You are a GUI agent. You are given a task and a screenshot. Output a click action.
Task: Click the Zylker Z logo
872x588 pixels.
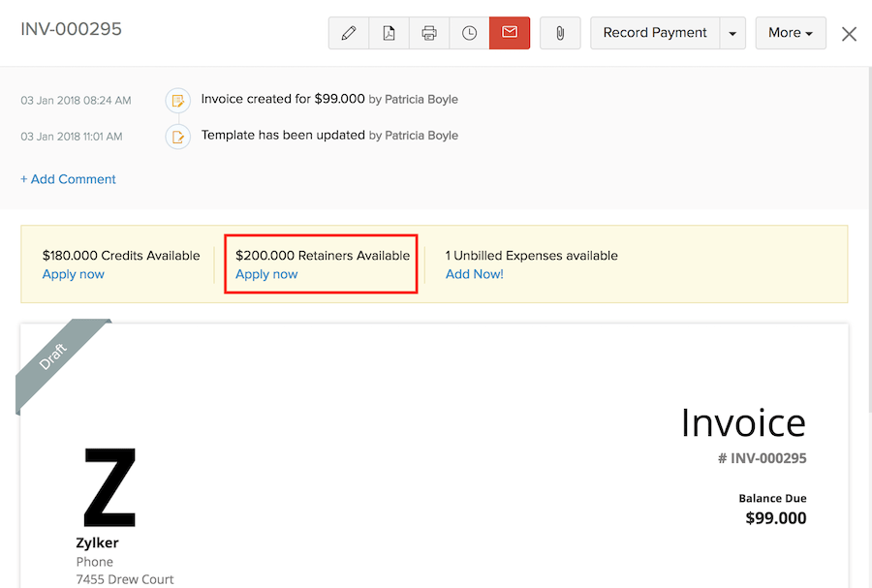(x=109, y=487)
